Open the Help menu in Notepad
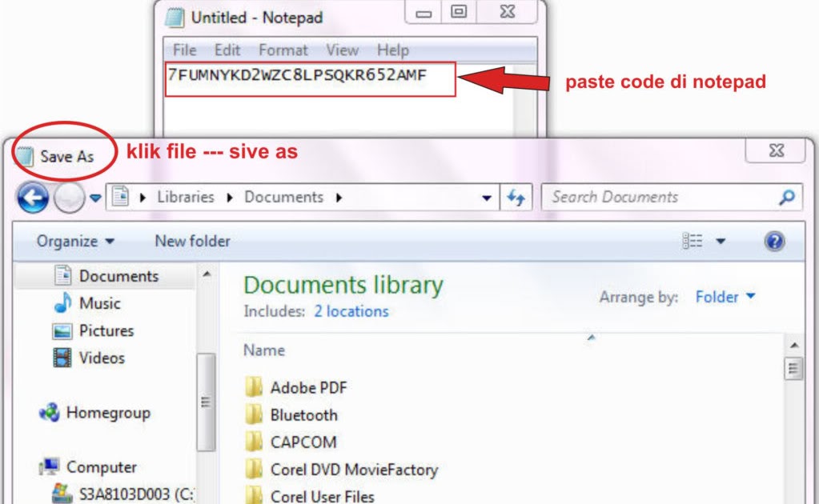Screen dimensions: 819x504 (x=393, y=50)
